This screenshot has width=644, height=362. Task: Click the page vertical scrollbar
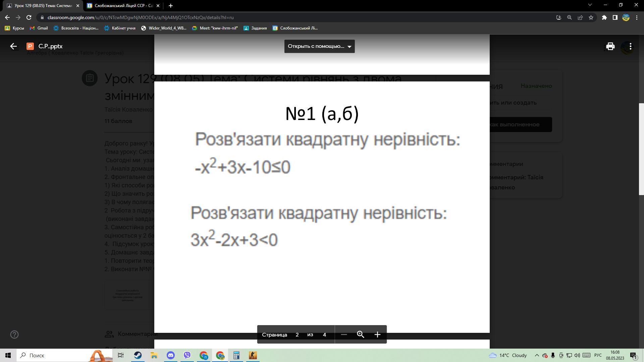click(x=641, y=149)
